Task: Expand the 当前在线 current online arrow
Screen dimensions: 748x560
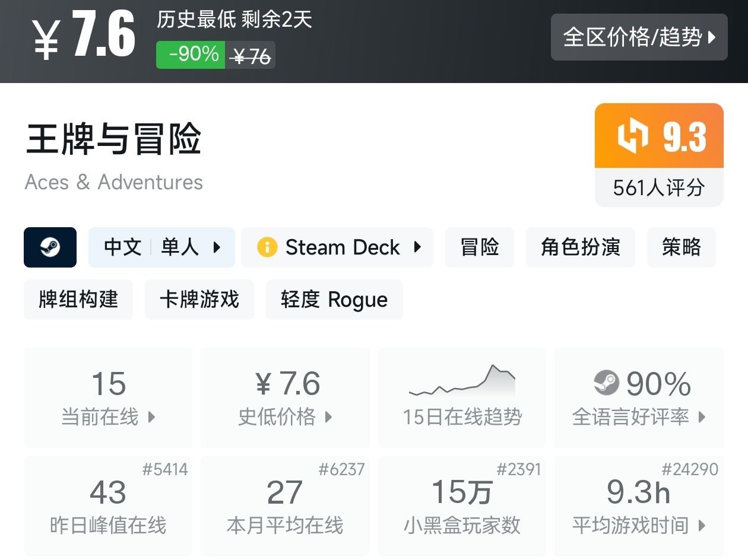Action: (x=151, y=417)
